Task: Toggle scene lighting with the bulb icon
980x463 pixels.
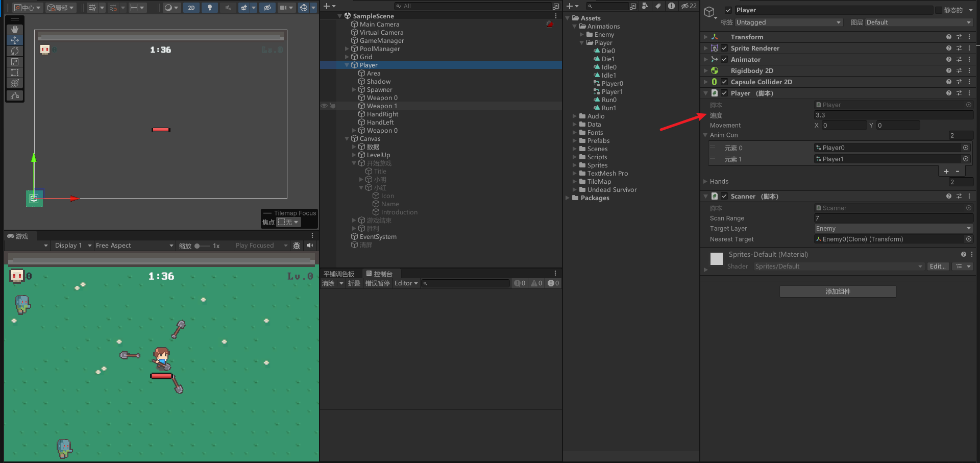Action: 210,8
